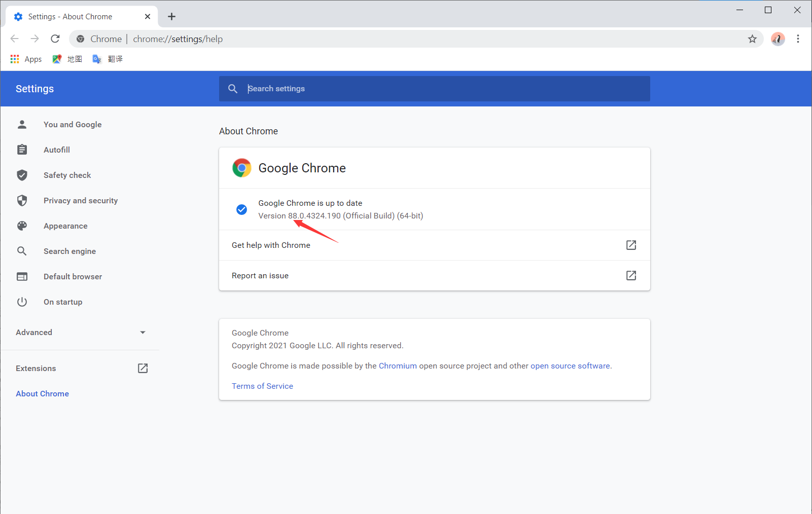This screenshot has width=812, height=514.
Task: Click the Settings header title
Action: [x=34, y=89]
